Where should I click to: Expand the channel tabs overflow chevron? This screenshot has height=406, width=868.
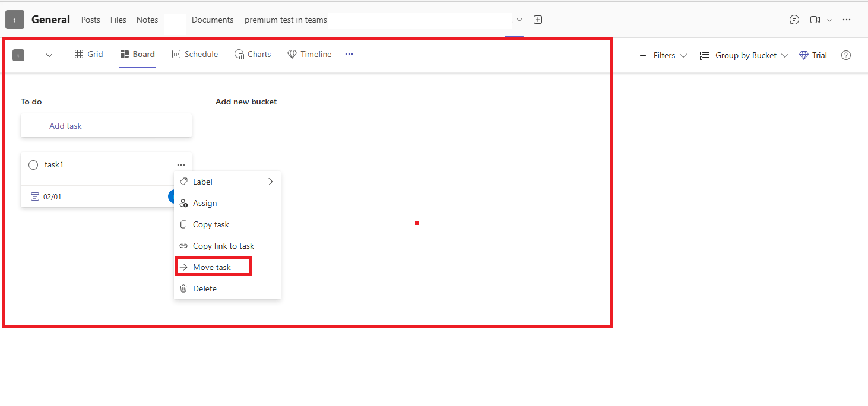coord(519,20)
